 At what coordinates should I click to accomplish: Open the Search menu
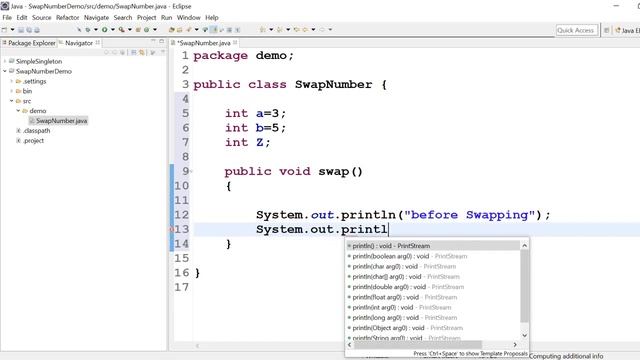(x=123, y=18)
